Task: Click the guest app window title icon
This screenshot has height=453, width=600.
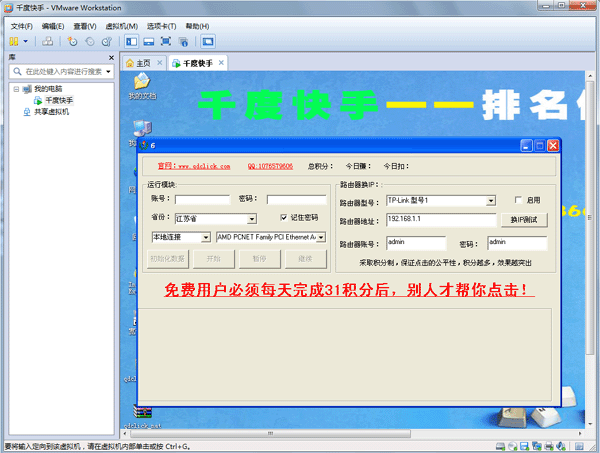Action: tap(144, 145)
